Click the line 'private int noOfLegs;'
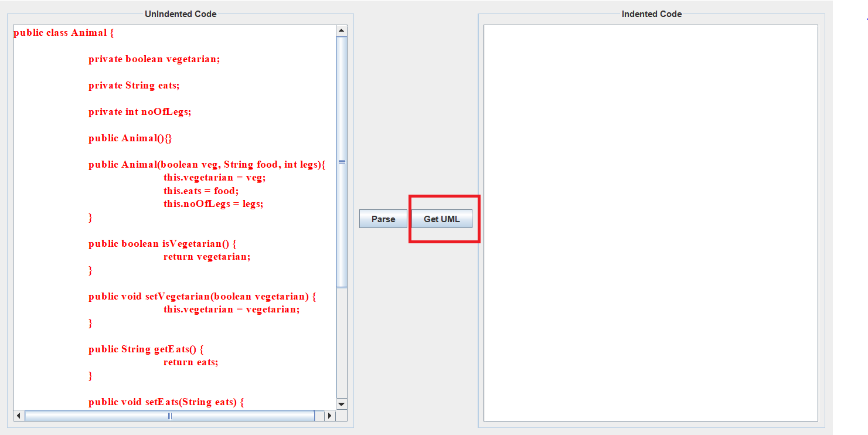The height and width of the screenshot is (435, 868). (x=140, y=112)
